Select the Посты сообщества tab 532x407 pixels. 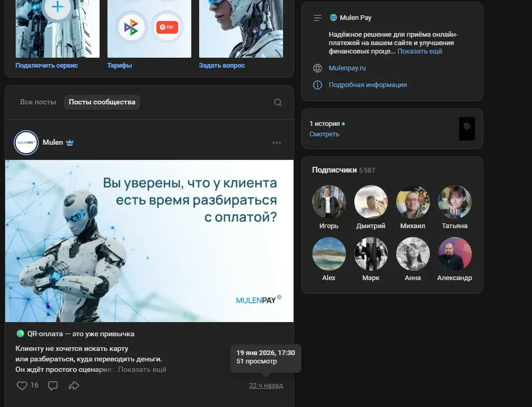(102, 102)
